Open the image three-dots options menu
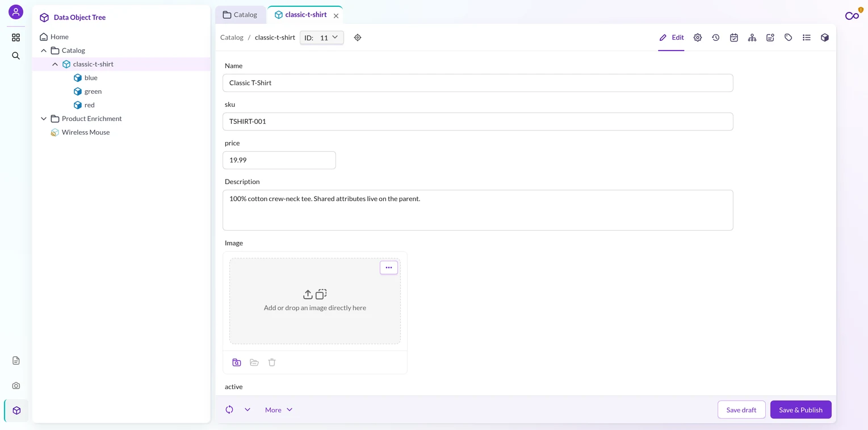This screenshot has height=430, width=868. coord(389,268)
